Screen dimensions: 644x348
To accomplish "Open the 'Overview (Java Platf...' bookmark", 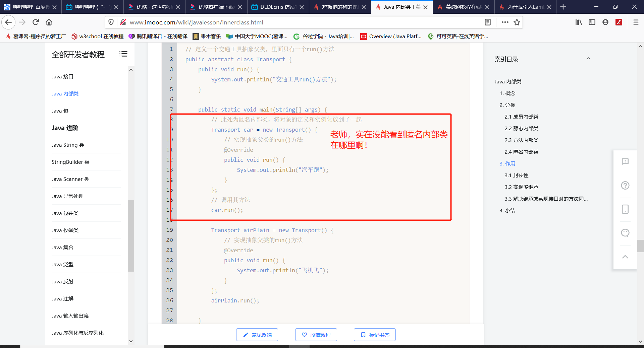I will tap(391, 36).
